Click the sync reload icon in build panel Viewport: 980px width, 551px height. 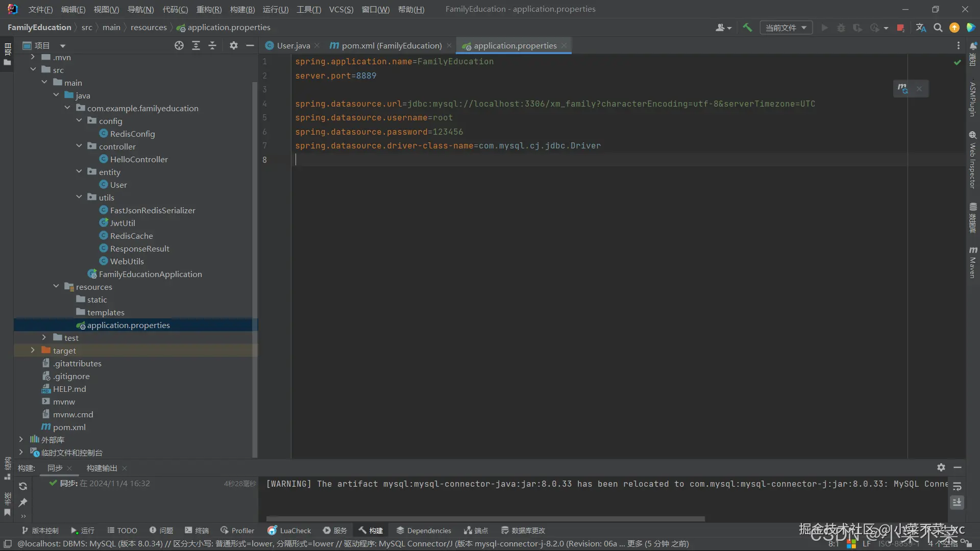pyautogui.click(x=23, y=486)
